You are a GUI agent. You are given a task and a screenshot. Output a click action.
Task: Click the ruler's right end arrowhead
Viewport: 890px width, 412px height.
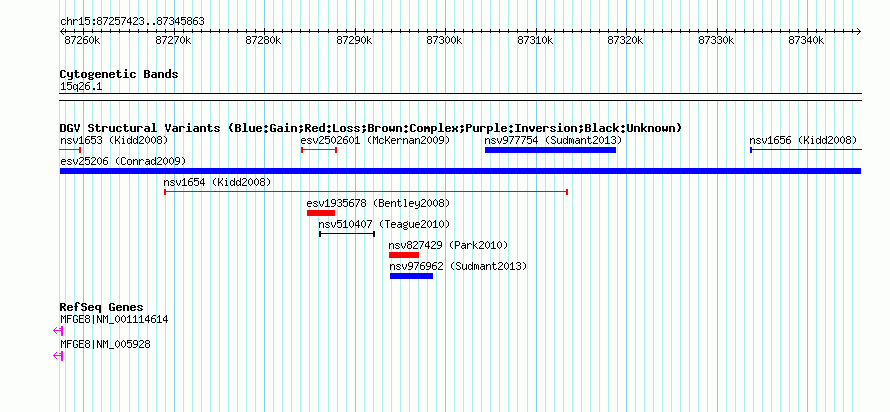[x=859, y=31]
